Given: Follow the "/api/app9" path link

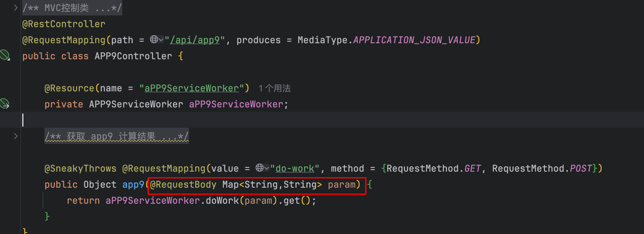Looking at the screenshot, I should [195, 40].
